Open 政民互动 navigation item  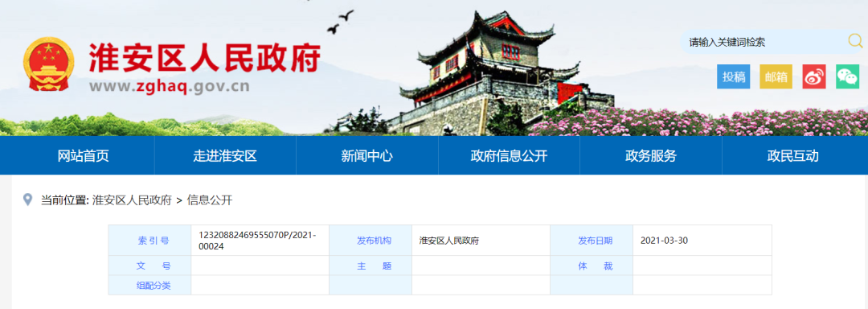point(792,155)
